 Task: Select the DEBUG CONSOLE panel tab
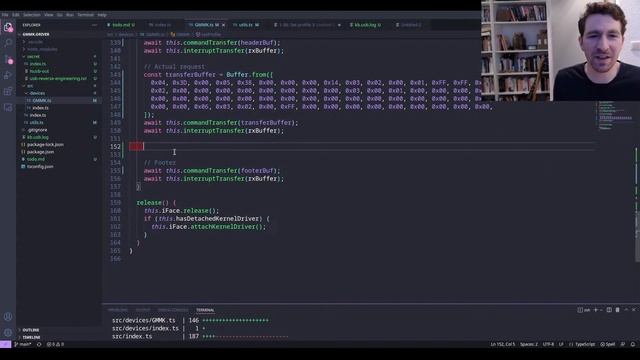pyautogui.click(x=173, y=310)
